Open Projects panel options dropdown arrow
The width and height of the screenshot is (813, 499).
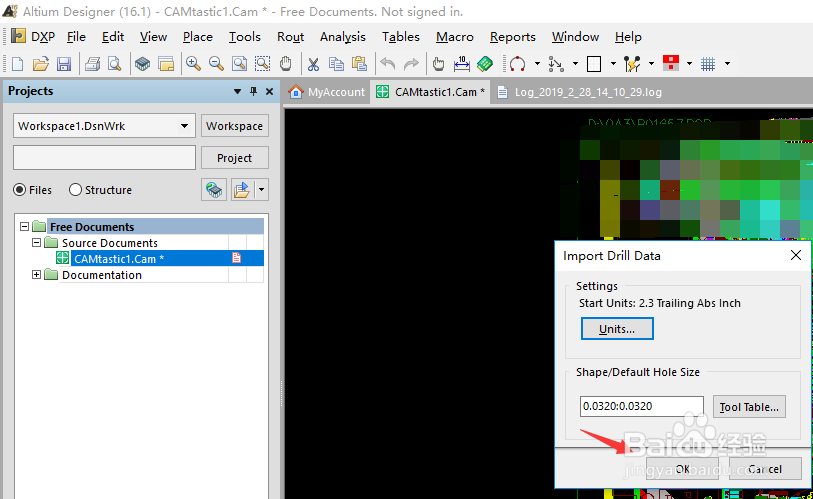pos(237,91)
